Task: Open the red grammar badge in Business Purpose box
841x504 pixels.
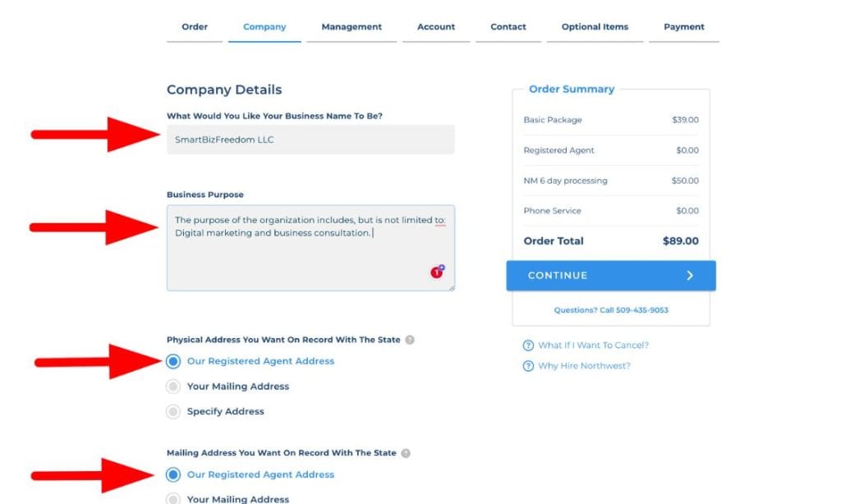Action: (438, 273)
